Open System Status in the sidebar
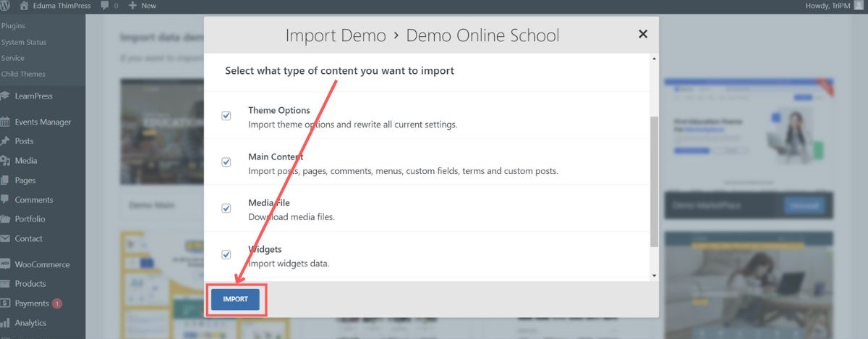The height and width of the screenshot is (339, 868). (x=24, y=42)
